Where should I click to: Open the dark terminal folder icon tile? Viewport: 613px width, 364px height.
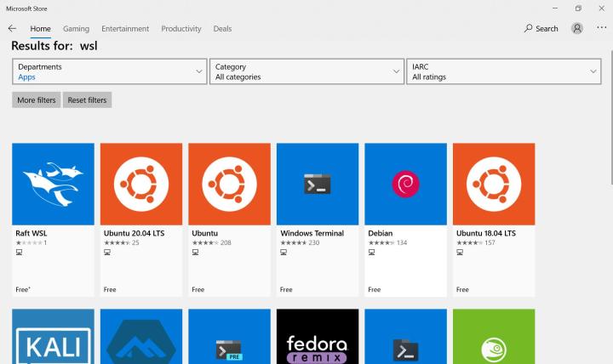pos(405,337)
